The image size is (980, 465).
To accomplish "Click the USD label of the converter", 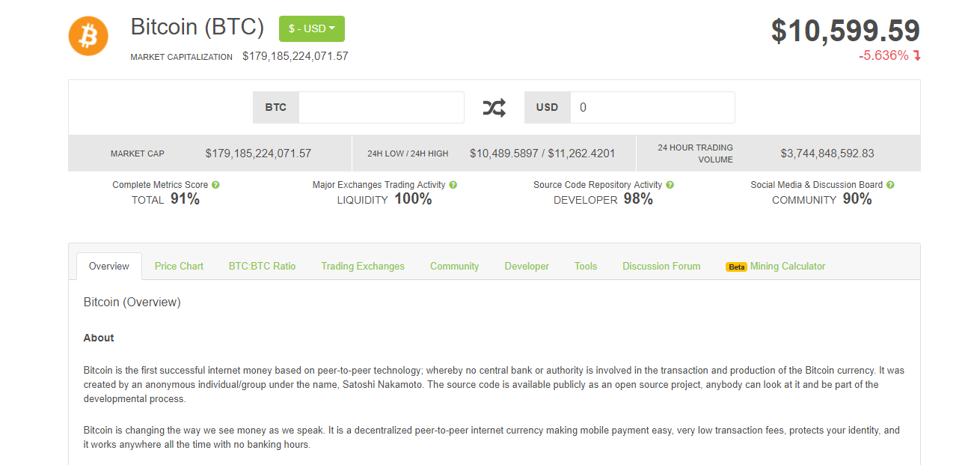I will (x=548, y=107).
